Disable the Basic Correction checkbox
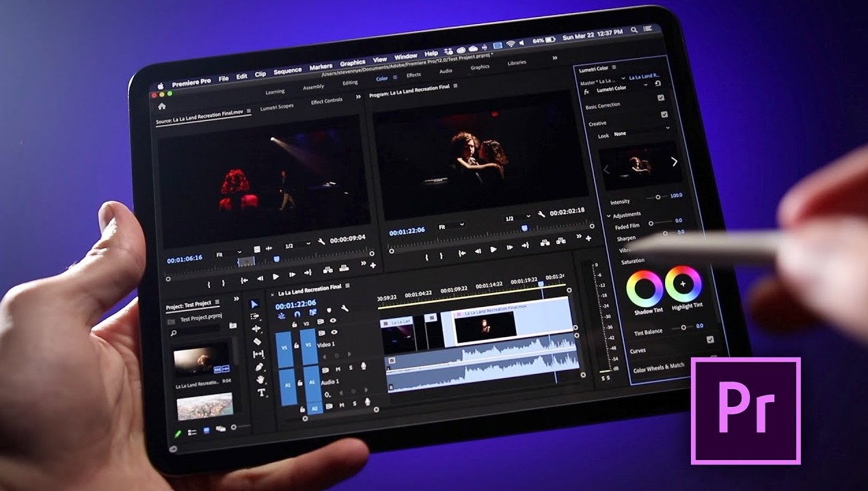 click(661, 98)
